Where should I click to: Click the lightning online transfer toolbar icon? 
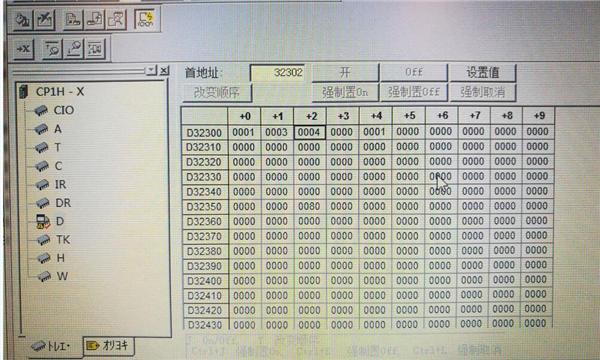(x=145, y=19)
